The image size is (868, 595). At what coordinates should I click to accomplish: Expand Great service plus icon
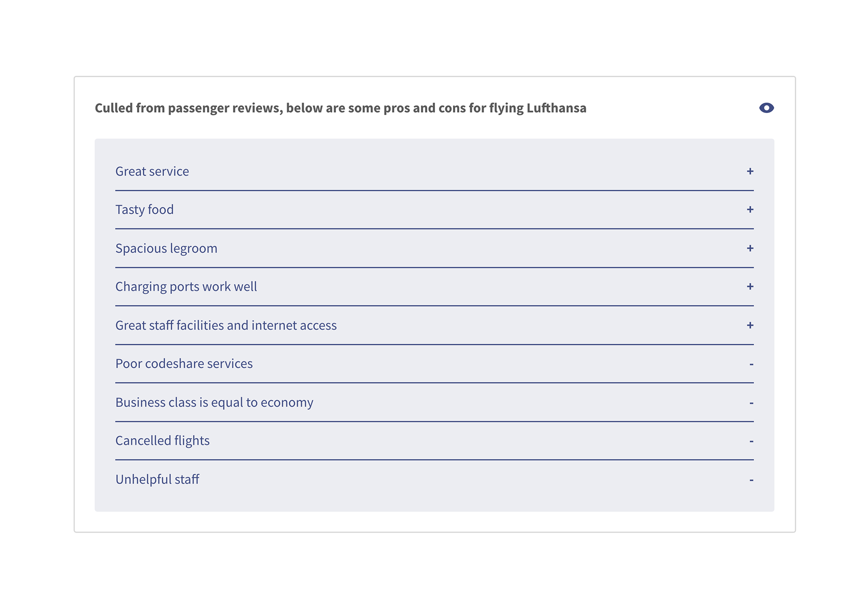coord(750,171)
